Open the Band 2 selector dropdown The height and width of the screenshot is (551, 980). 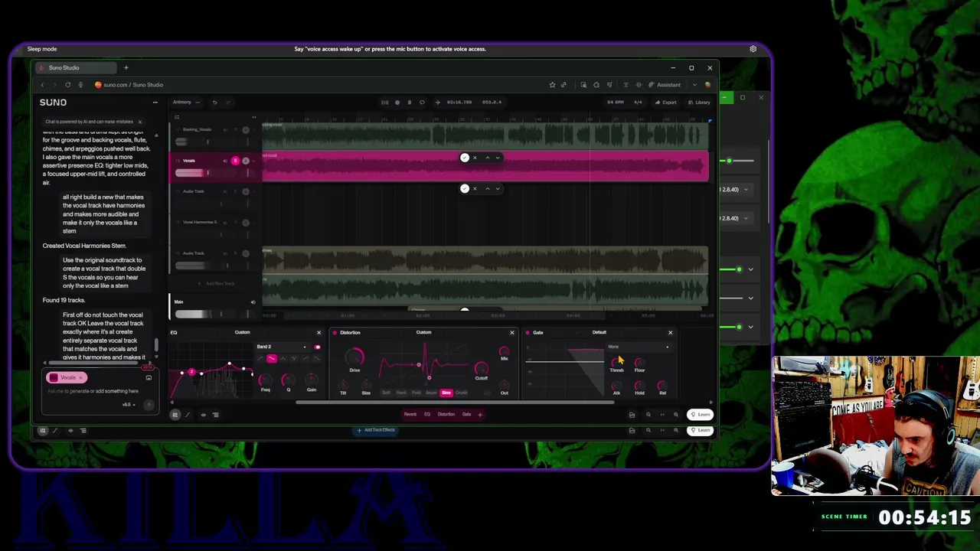point(283,347)
